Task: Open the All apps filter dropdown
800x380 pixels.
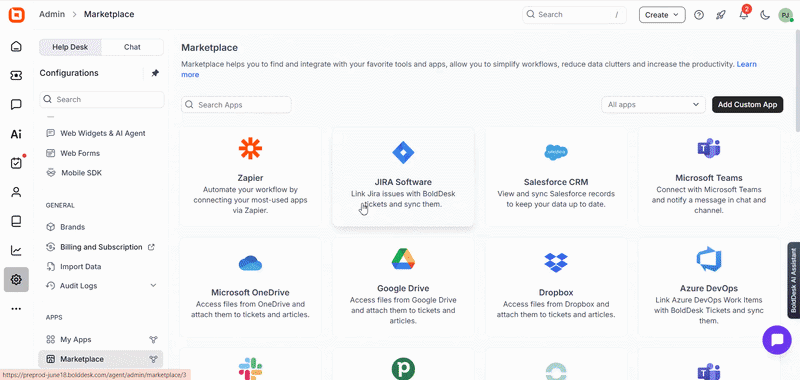Action: tap(653, 105)
